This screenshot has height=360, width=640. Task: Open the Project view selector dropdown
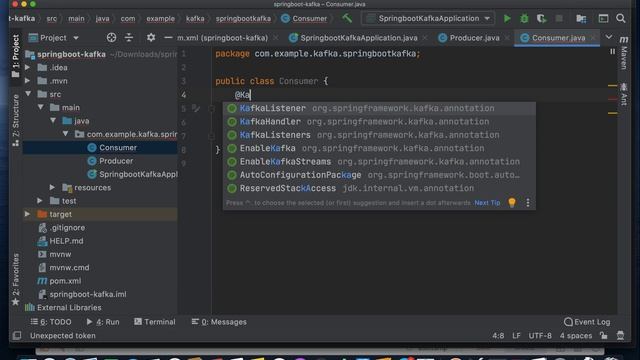pos(53,38)
